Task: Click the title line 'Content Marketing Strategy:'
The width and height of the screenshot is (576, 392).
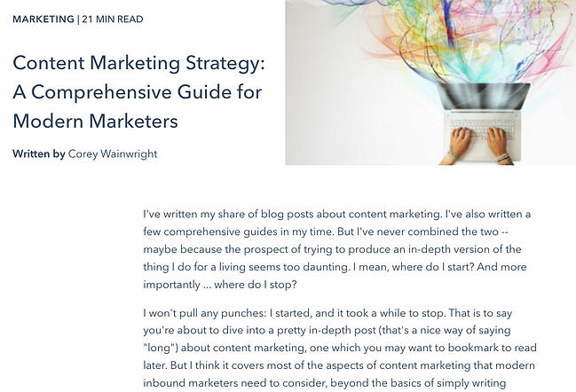Action: (x=138, y=63)
